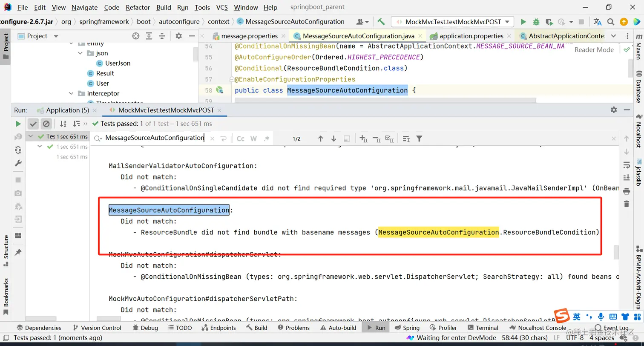This screenshot has height=346, width=644.
Task: Open the Endpoints tool window
Action: click(x=218, y=328)
